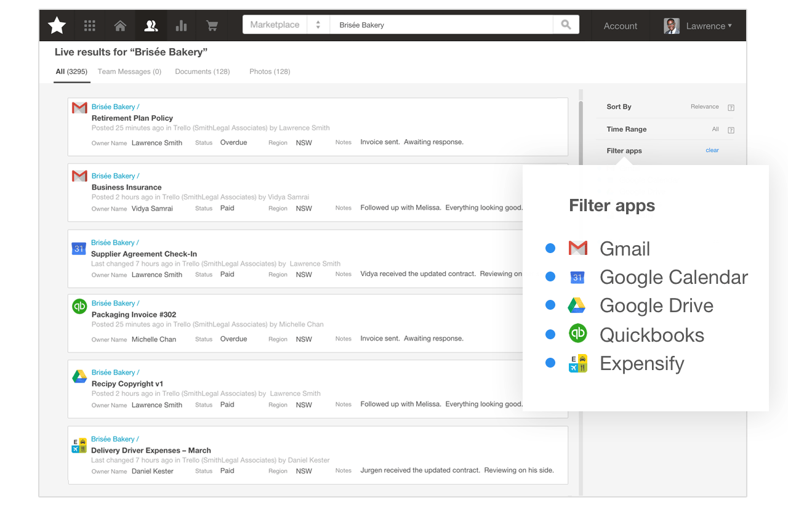Click Gmail icon on Business Insurance
The image size is (788, 532).
click(x=79, y=176)
